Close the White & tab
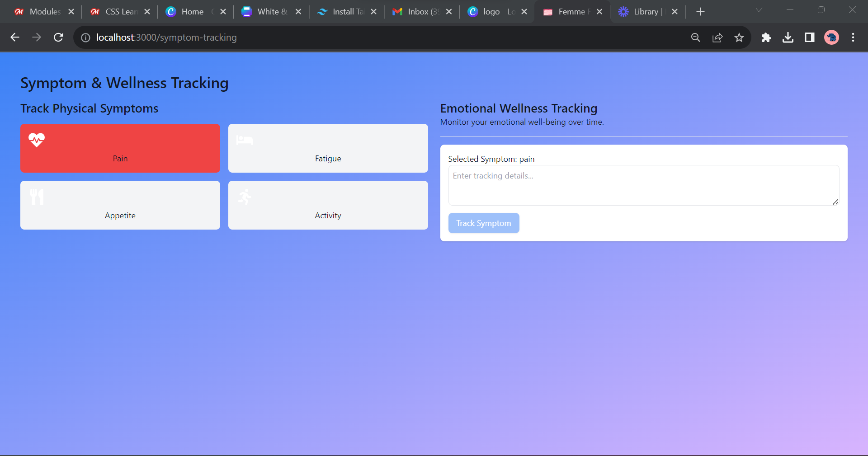Screen dimensions: 868x456 [298, 12]
